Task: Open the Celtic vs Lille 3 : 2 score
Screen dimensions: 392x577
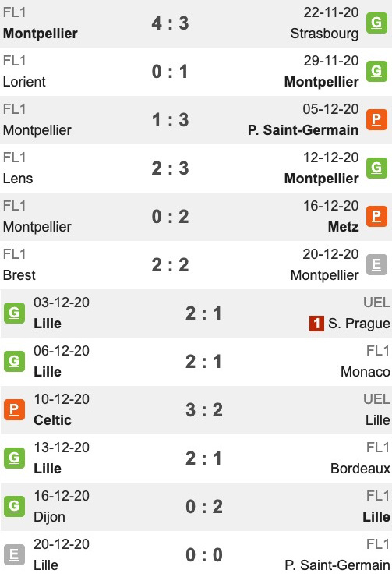Action: (x=204, y=410)
